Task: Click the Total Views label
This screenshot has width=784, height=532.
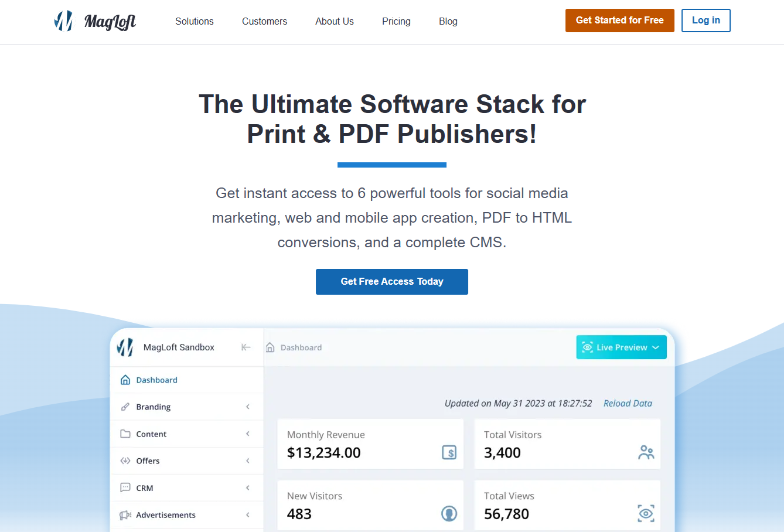Action: coord(509,496)
